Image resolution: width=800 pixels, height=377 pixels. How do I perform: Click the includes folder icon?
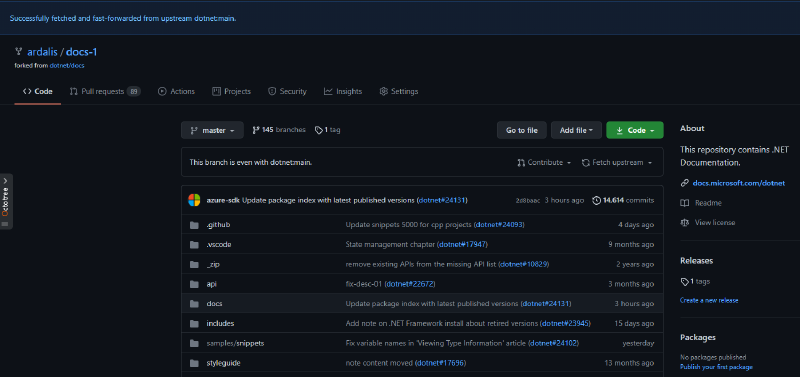click(194, 323)
